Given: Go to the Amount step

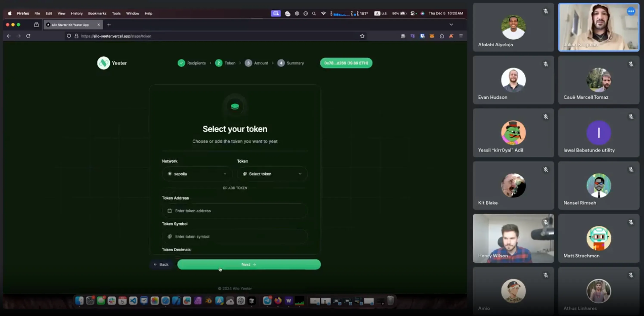Looking at the screenshot, I should (256, 63).
